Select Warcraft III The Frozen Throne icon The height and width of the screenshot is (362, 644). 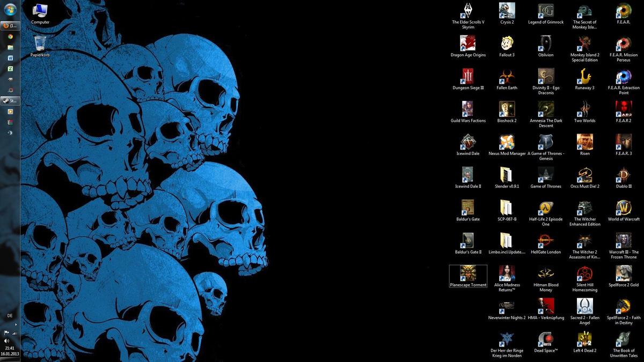(x=624, y=246)
